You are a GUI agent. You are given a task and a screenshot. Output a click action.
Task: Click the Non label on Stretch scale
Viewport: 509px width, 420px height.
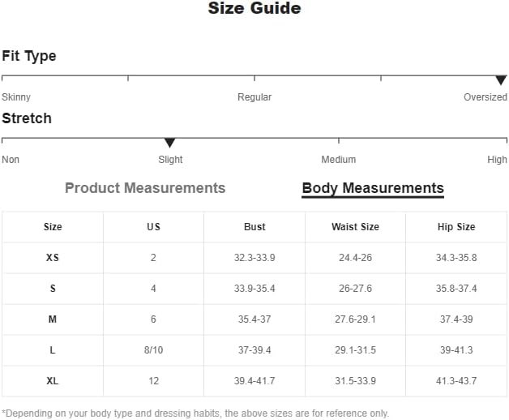(x=11, y=160)
